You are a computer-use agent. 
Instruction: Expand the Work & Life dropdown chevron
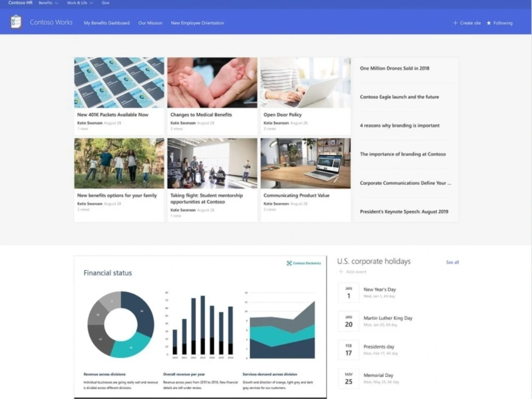92,3
